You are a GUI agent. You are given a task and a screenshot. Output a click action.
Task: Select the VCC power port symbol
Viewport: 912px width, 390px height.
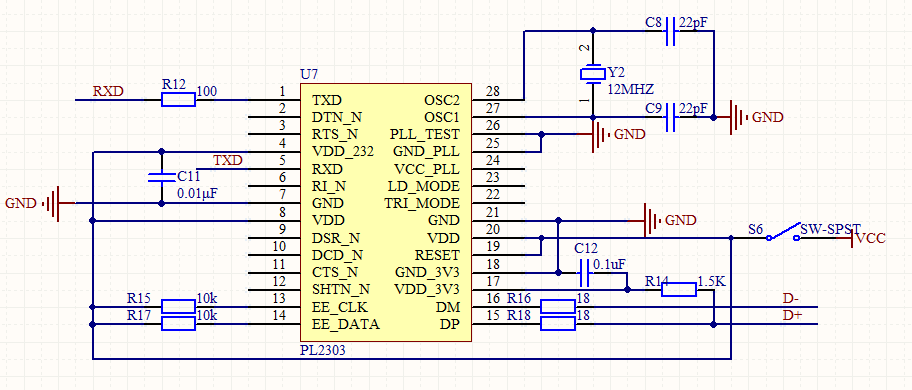point(852,238)
